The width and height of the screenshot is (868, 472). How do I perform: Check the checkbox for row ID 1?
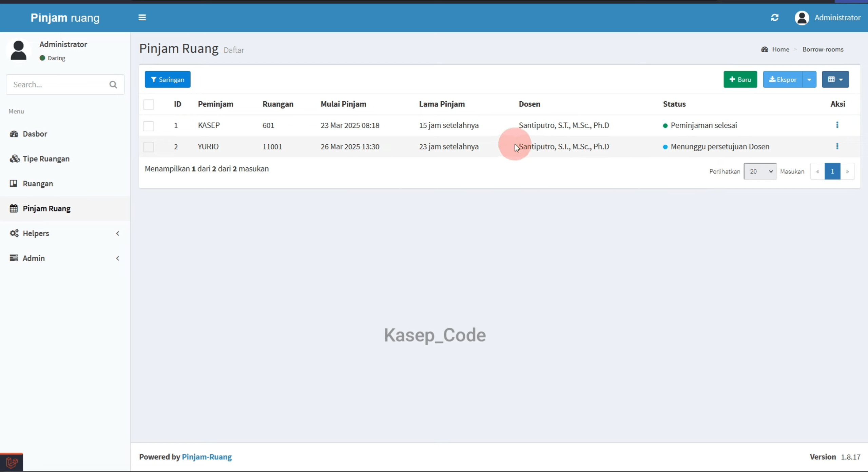(149, 126)
